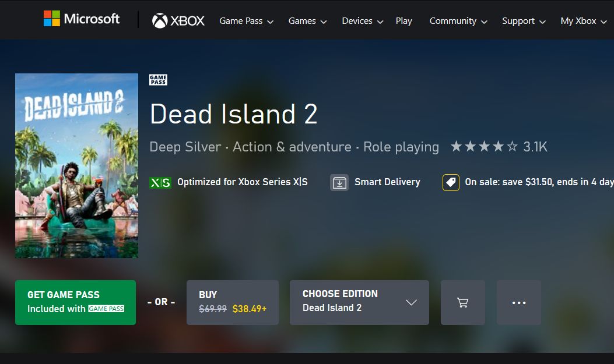The height and width of the screenshot is (364, 614).
Task: Open the Games dropdown menu
Action: coord(307,21)
